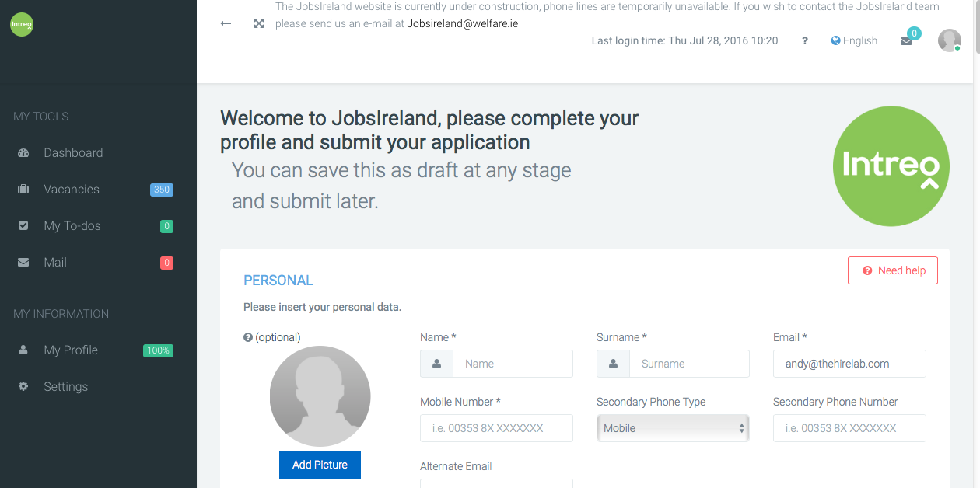This screenshot has height=488, width=980.
Task: Click the user avatar in header
Action: [949, 40]
